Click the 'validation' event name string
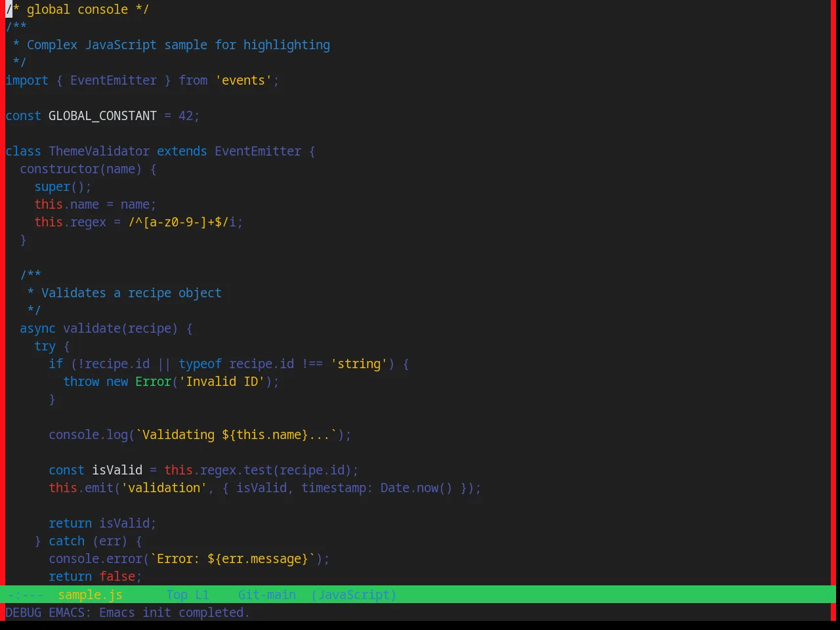 pyautogui.click(x=164, y=488)
